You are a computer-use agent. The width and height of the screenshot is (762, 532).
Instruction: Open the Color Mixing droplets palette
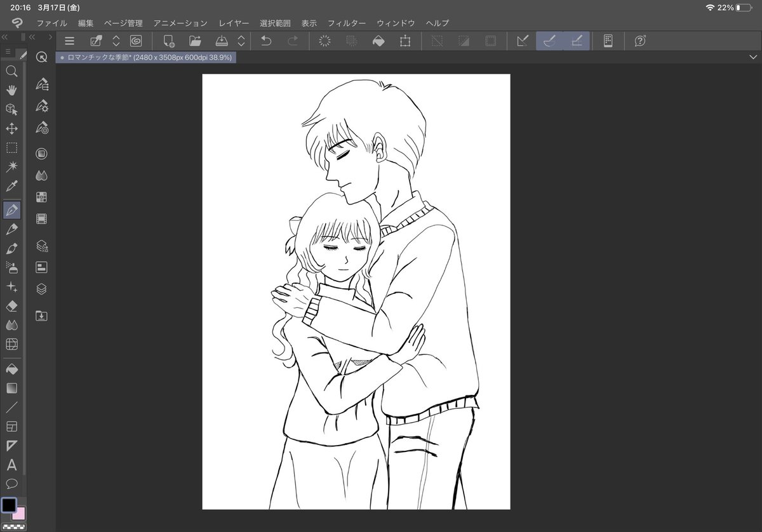point(42,175)
